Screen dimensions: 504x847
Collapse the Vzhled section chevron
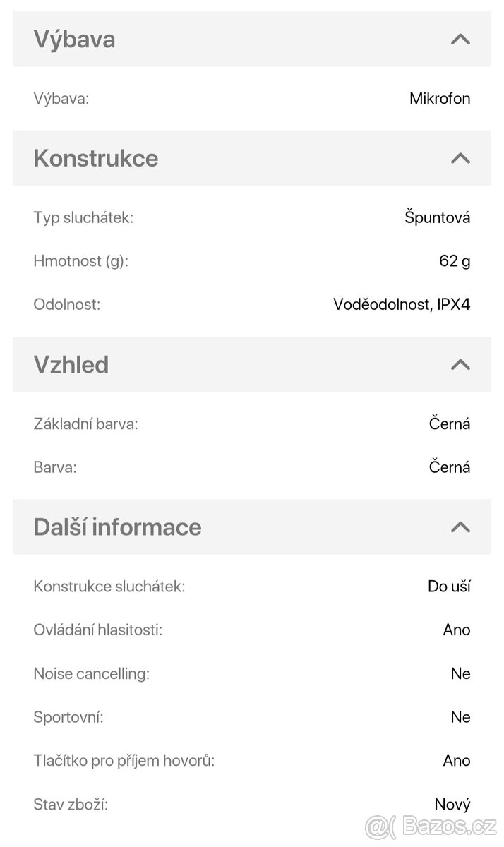point(460,365)
